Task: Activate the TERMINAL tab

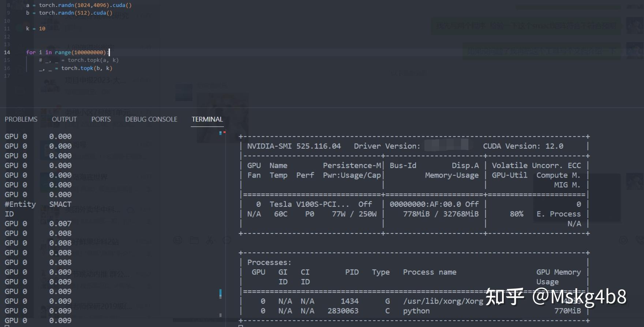Action: (207, 119)
